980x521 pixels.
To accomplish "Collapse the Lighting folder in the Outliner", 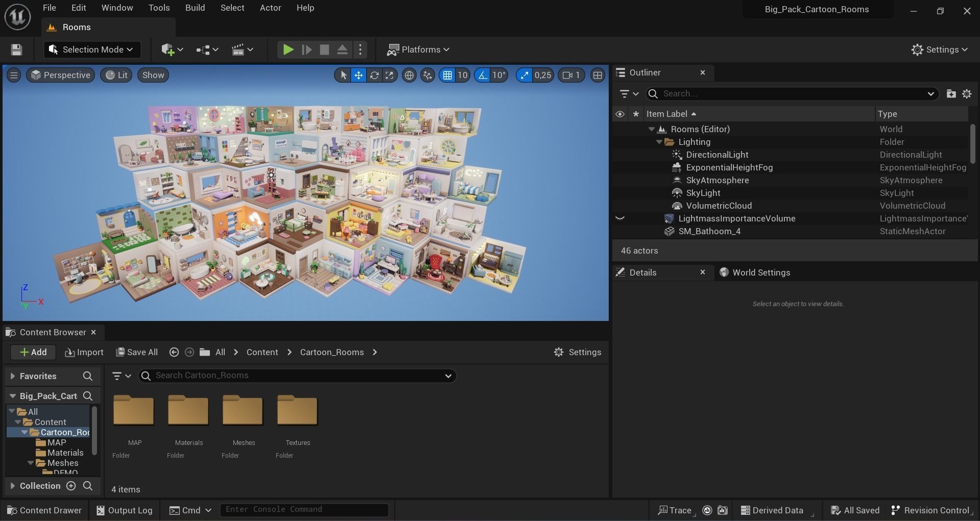I will [659, 142].
